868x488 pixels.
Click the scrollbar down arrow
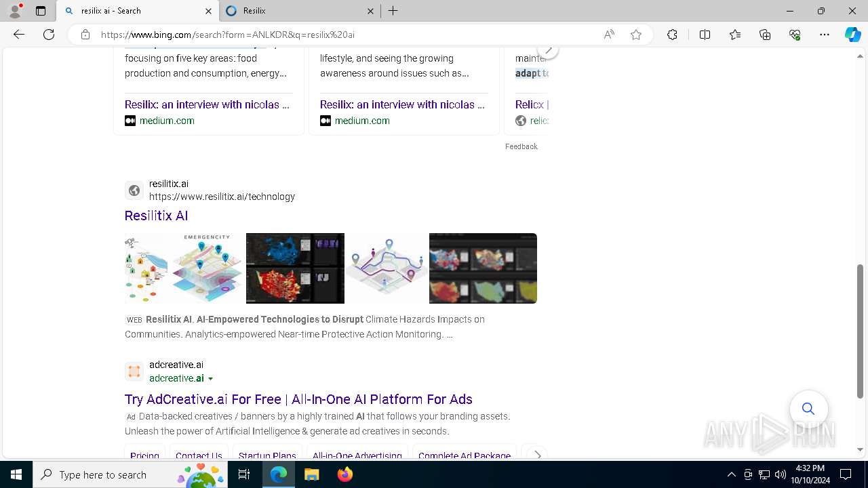[861, 449]
